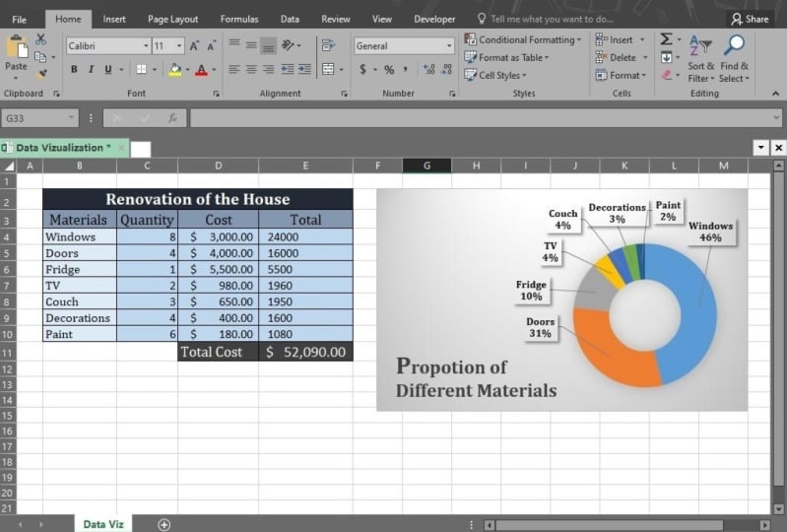The image size is (787, 532).
Task: Click the Share button
Action: (x=750, y=19)
